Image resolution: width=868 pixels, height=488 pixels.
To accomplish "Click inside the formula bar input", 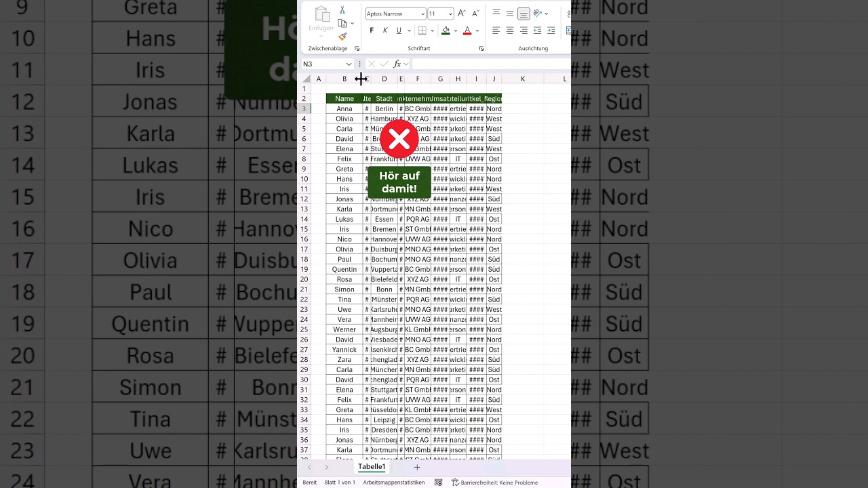I will 491,64.
